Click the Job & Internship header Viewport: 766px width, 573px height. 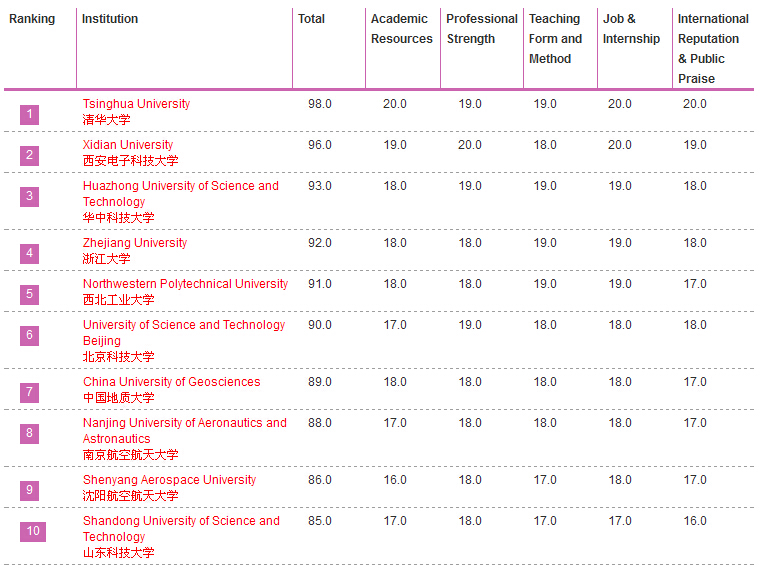click(631, 29)
